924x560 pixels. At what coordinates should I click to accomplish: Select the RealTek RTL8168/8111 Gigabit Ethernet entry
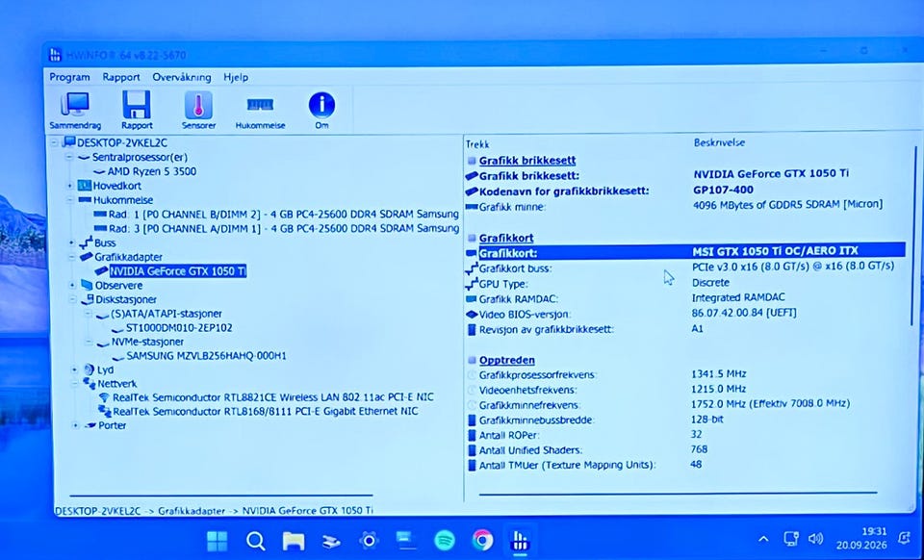pyautogui.click(x=266, y=411)
